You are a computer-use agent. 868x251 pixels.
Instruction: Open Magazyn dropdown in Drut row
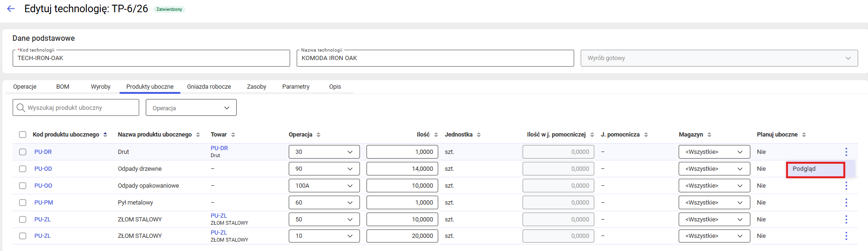(x=714, y=152)
